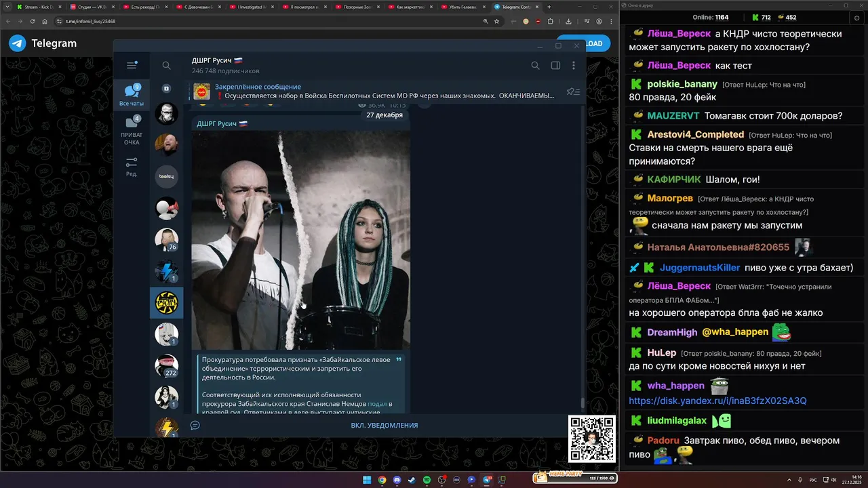Open the archived chats icon

[x=166, y=88]
